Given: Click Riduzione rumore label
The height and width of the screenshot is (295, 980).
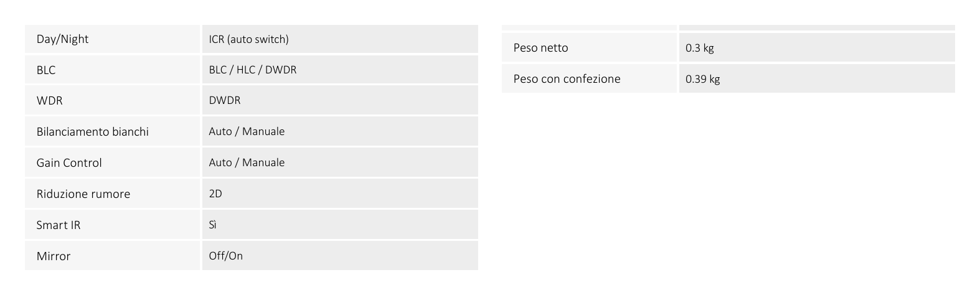Looking at the screenshot, I should point(83,194).
